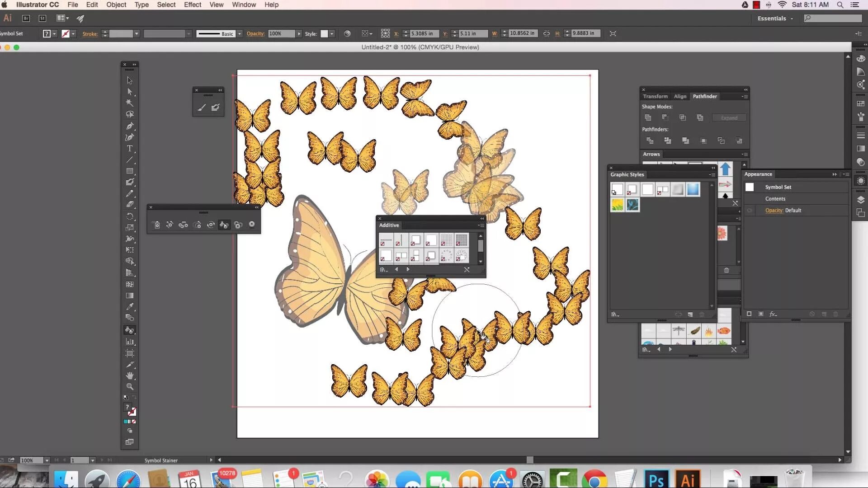Image resolution: width=868 pixels, height=488 pixels.
Task: Click the Expand button in Pathfinder
Action: 729,118
